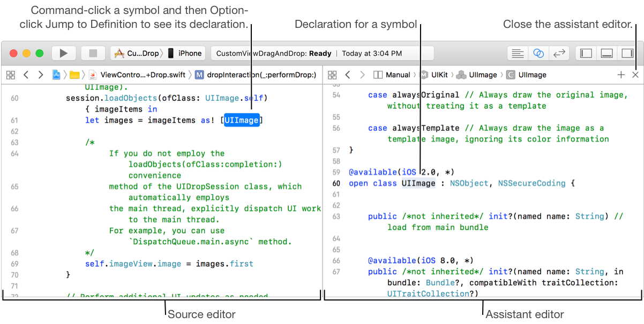644x324 pixels.
Task: Open the UIImage header segment after UIKit
Action: click(x=477, y=75)
